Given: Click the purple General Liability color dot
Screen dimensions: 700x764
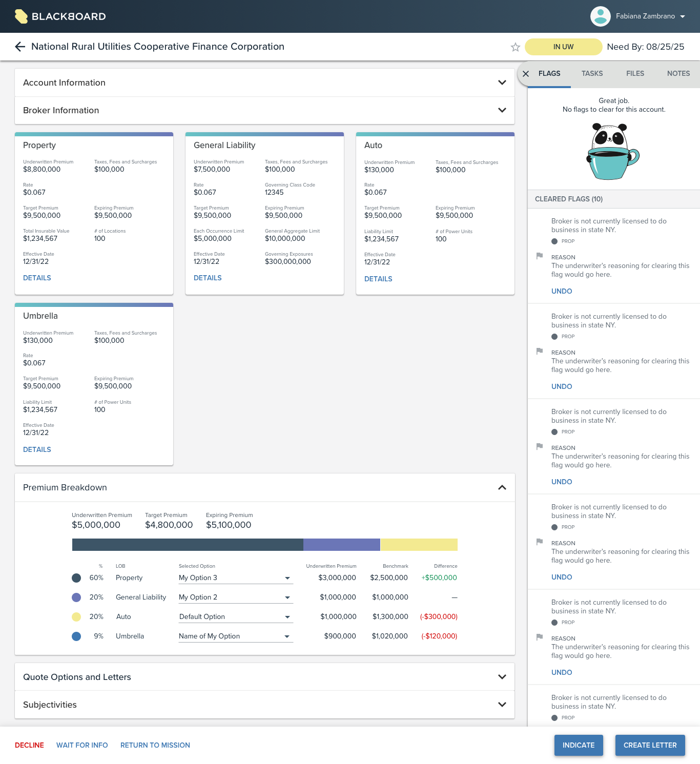Looking at the screenshot, I should 76,597.
